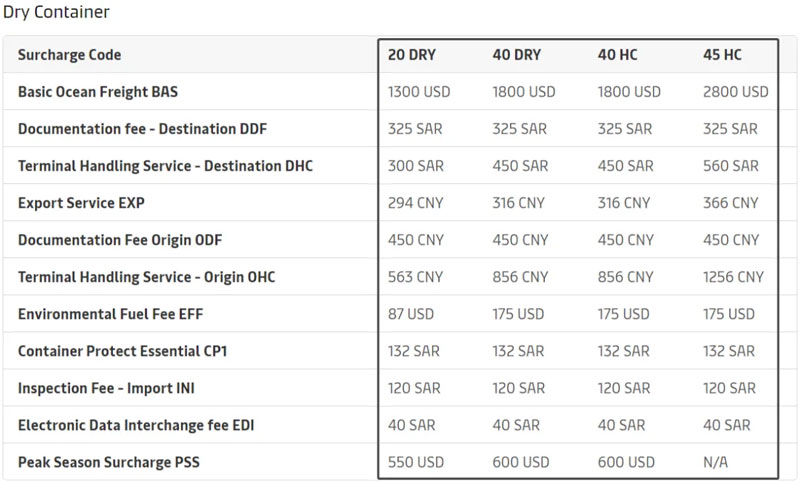Click the 1256 CNY origin handling cell

(733, 277)
